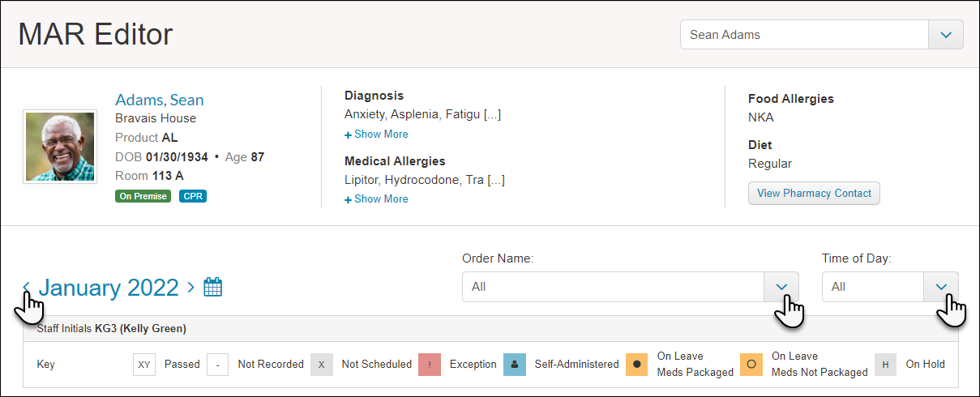Click the Not Recorded dash key icon
This screenshot has height=397, width=980.
coord(217,365)
